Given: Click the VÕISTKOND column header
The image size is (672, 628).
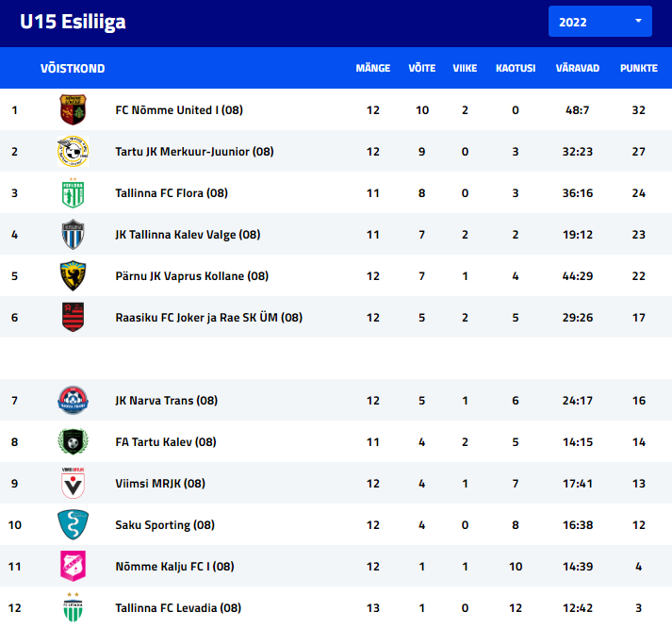Looking at the screenshot, I should tap(73, 68).
